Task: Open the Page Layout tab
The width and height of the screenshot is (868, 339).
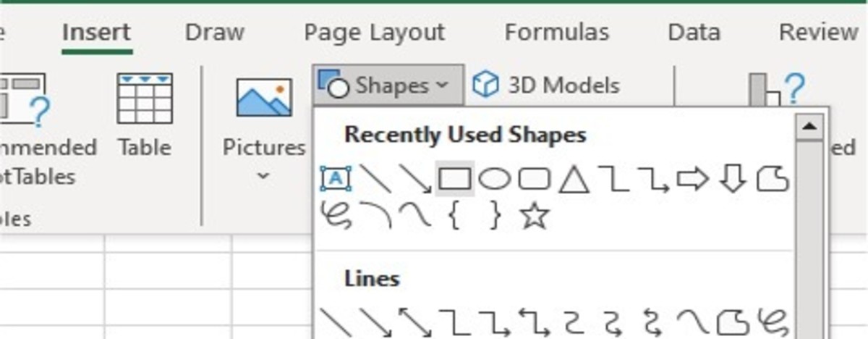Action: click(x=374, y=33)
